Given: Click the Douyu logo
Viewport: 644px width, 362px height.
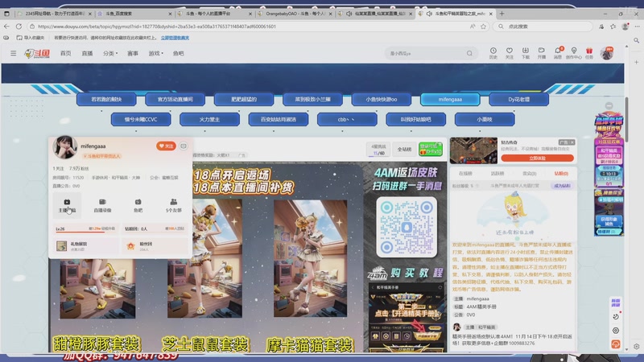Looking at the screenshot, I should click(x=37, y=53).
